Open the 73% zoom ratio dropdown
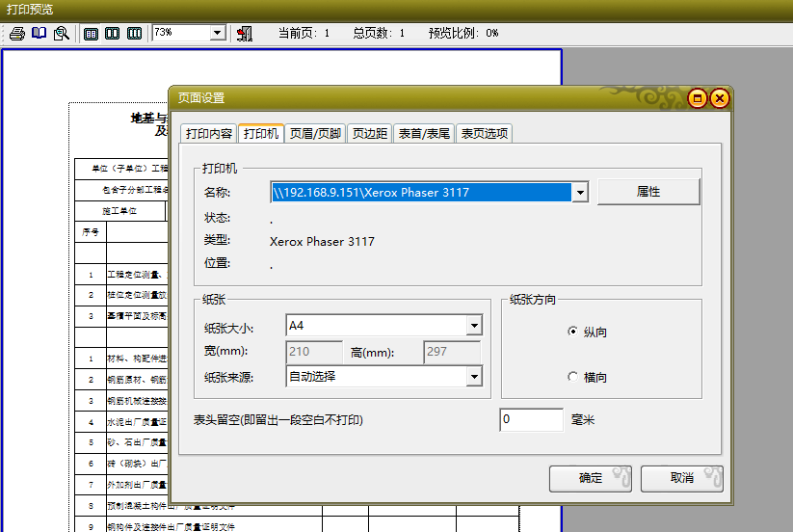Image resolution: width=793 pixels, height=532 pixels. 217,33
